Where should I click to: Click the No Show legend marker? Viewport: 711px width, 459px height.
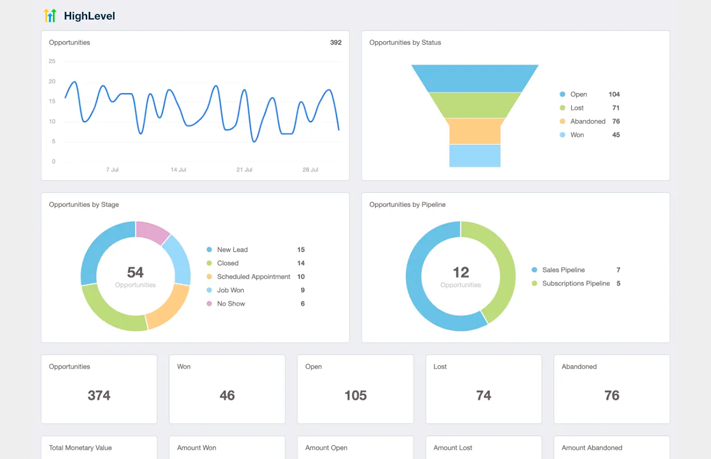[x=209, y=304]
